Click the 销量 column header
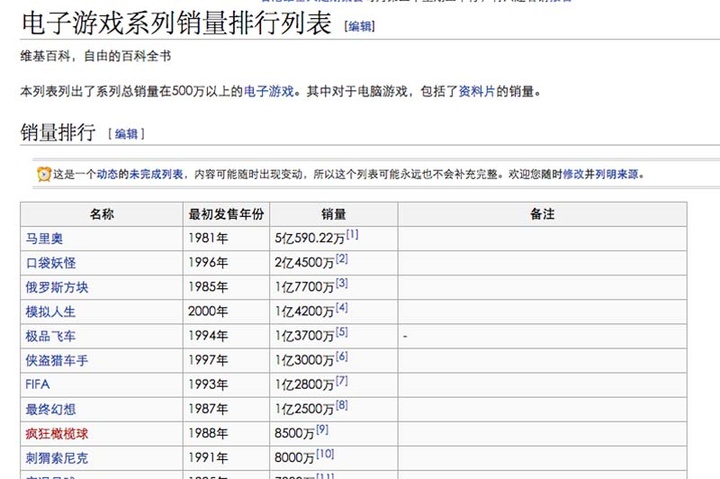This screenshot has height=479, width=720. tap(334, 214)
